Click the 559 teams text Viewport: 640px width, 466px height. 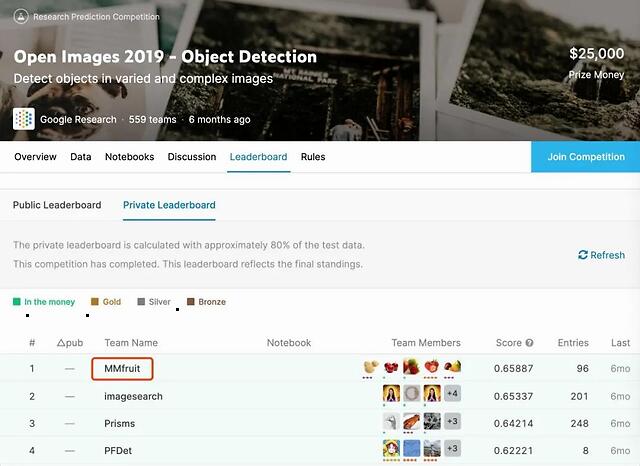[x=153, y=120]
